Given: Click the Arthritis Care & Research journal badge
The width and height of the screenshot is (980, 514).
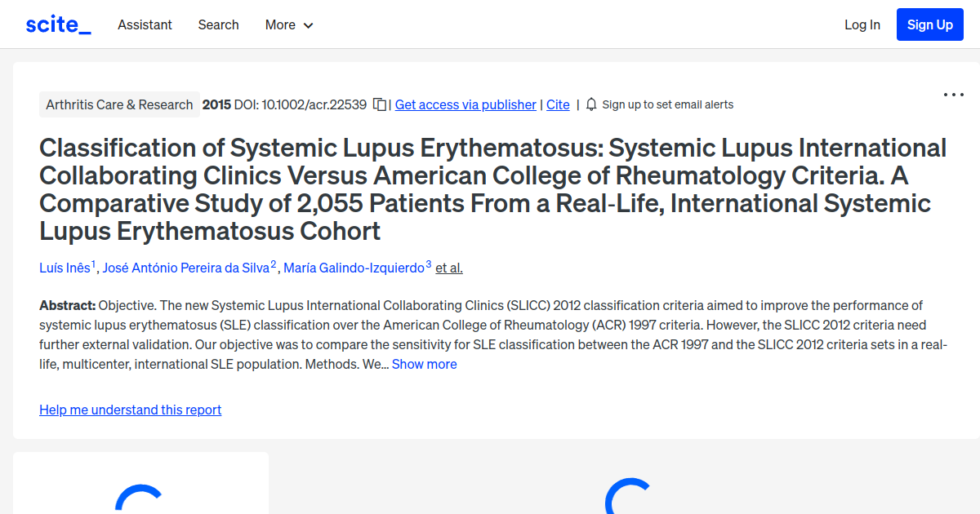Looking at the screenshot, I should pyautogui.click(x=119, y=104).
